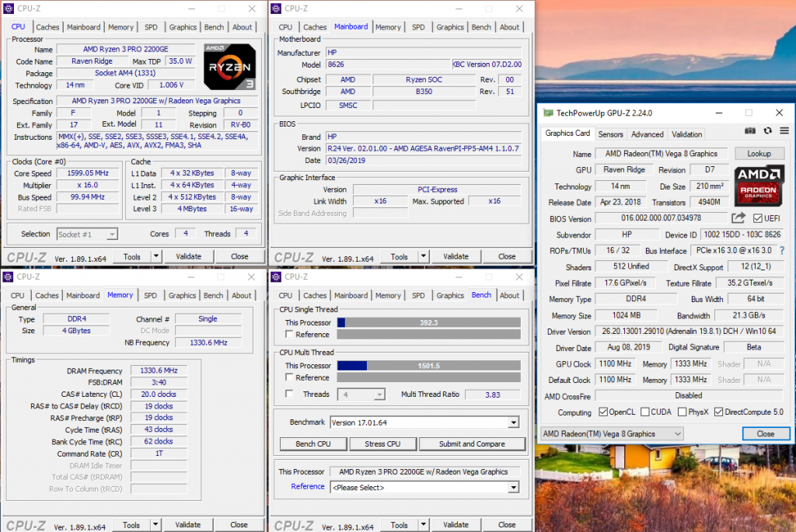Click the Multi Thread Ratio 3.83 value
This screenshot has width=796, height=532.
[492, 395]
